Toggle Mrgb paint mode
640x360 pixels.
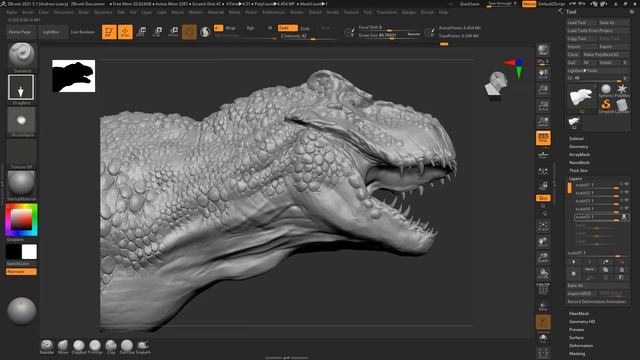tap(231, 28)
